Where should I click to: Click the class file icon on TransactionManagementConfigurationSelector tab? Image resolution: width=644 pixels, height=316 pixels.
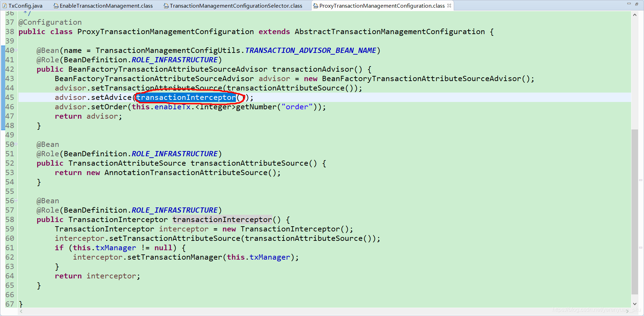166,6
